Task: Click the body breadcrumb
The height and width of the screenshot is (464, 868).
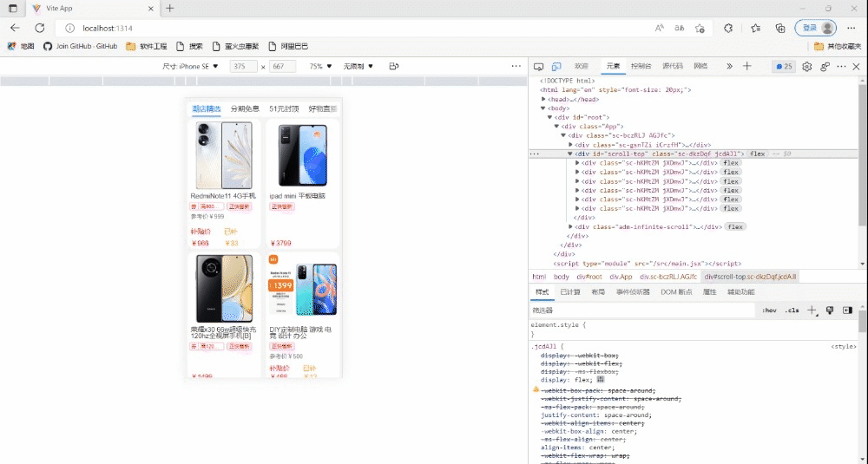Action: point(562,277)
